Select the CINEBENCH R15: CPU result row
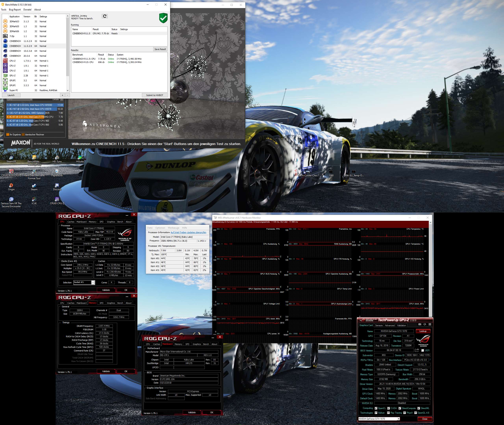Screen dimensions: 504x425 point(119,62)
